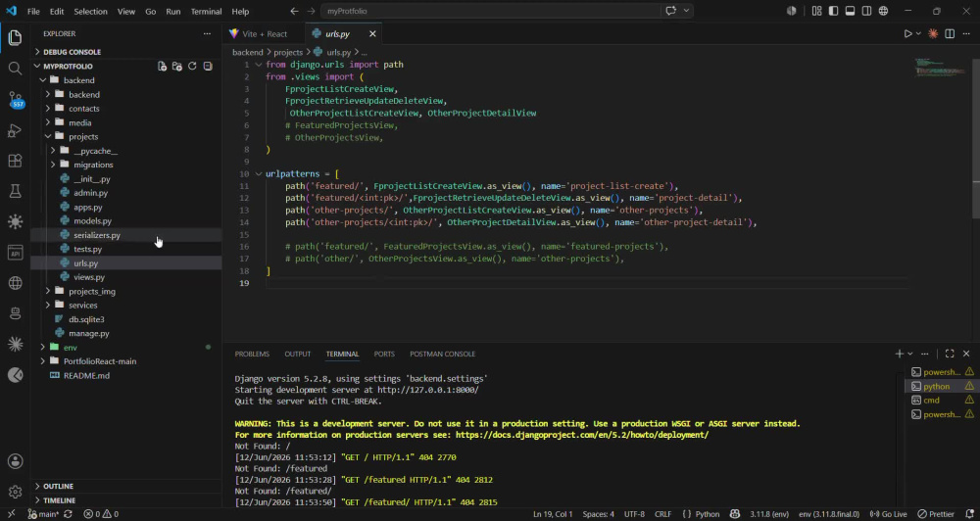980x521 pixels.
Task: Close the urls.py editor tab
Action: click(x=372, y=33)
